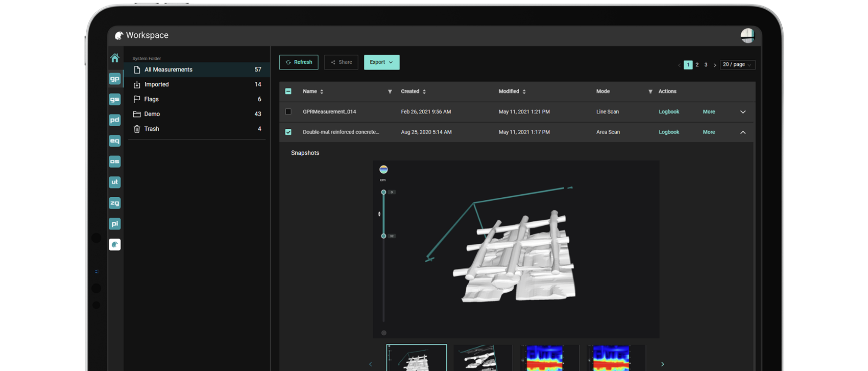Open the 'pd' app in sidebar
Image resolution: width=868 pixels, height=371 pixels.
pos(115,120)
